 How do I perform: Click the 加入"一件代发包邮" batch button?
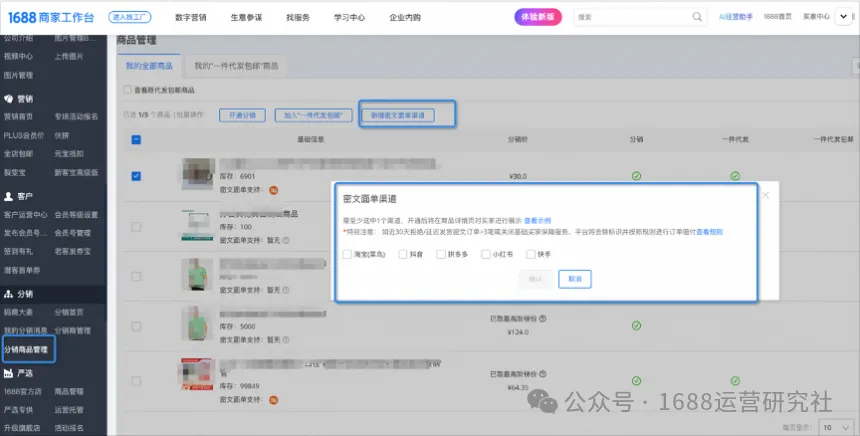[313, 115]
